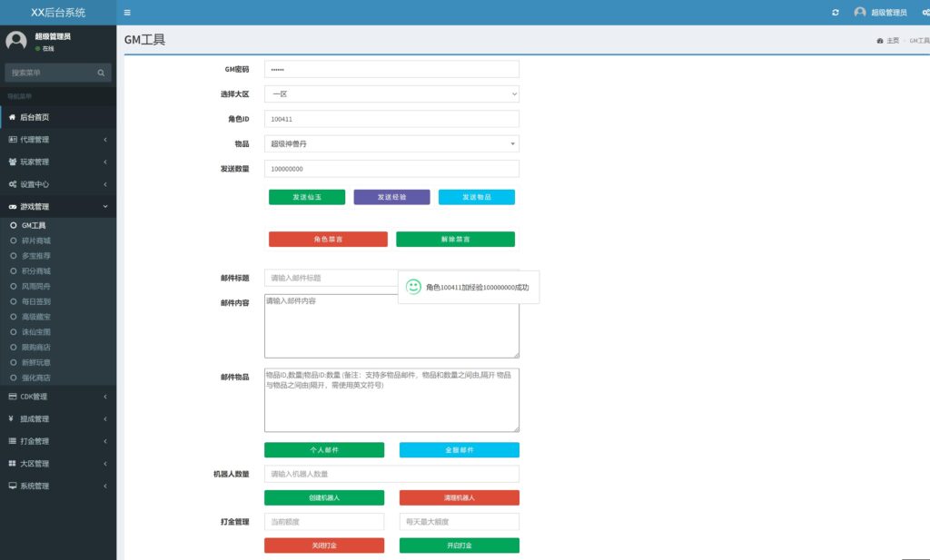Click the 玩家管理 users icon
The width and height of the screenshot is (930, 560).
coord(13,162)
